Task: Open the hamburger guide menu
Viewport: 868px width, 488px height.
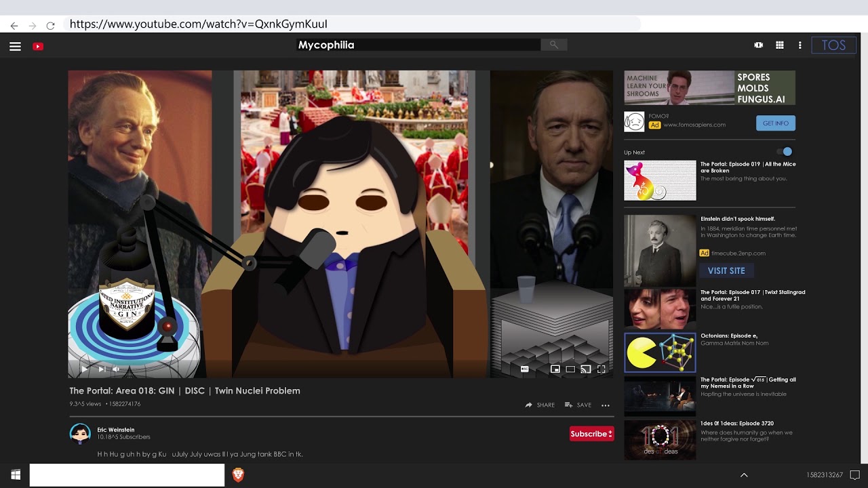Action: [x=15, y=46]
